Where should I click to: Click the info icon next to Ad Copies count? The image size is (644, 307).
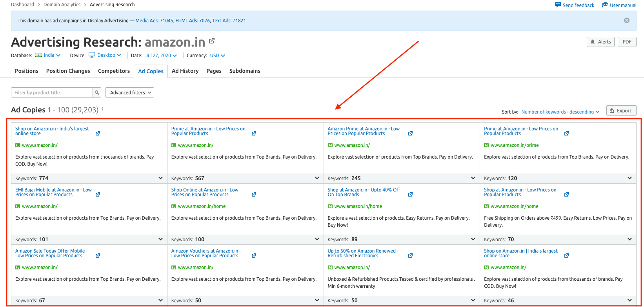(102, 109)
